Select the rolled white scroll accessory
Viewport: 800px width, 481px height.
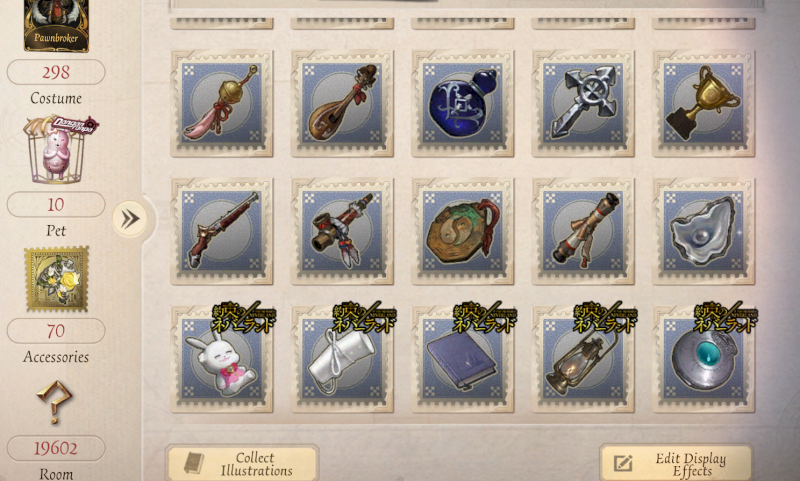pyautogui.click(x=342, y=359)
